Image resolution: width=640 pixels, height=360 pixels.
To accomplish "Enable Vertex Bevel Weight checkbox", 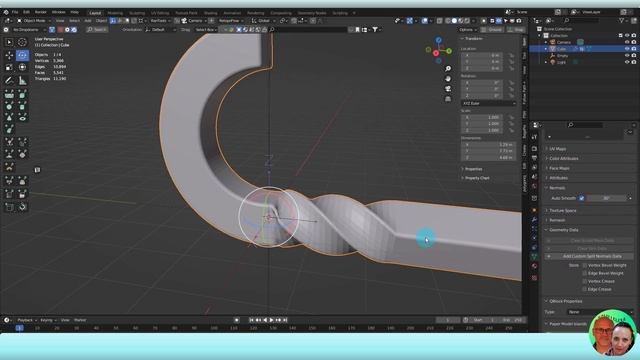I will (584, 265).
